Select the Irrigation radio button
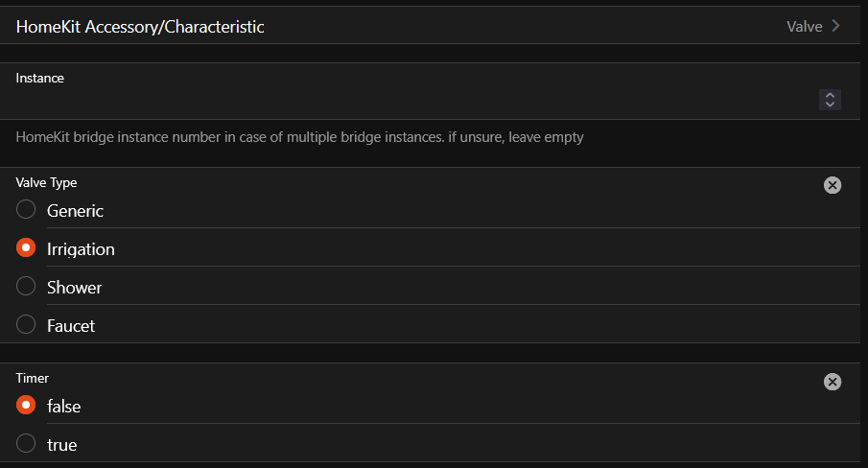 [x=26, y=248]
